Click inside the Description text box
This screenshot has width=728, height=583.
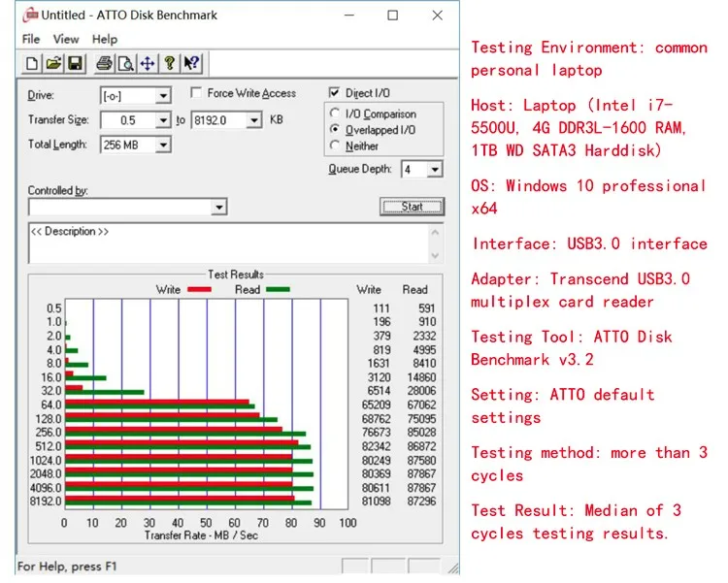pyautogui.click(x=228, y=243)
